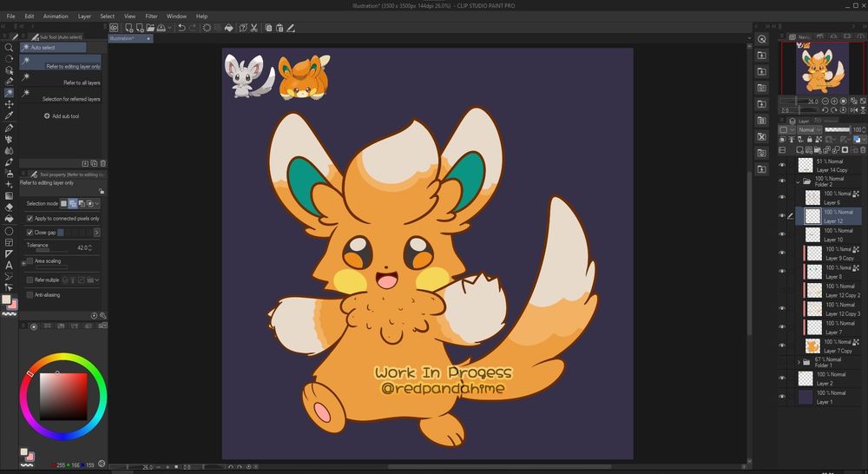Select the Gradient tool
This screenshot has height=474, width=868.
(9, 195)
